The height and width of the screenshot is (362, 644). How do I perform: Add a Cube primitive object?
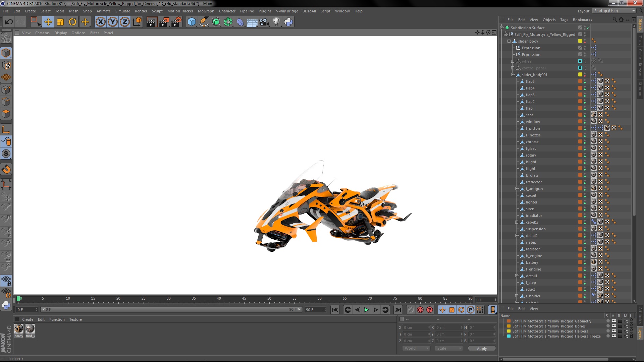tap(192, 22)
